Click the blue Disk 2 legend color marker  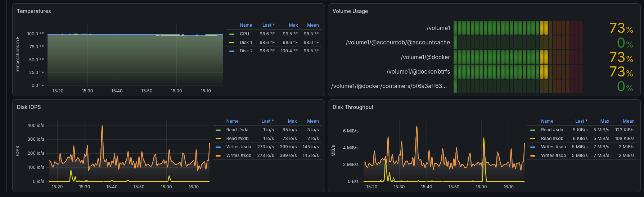coord(232,51)
